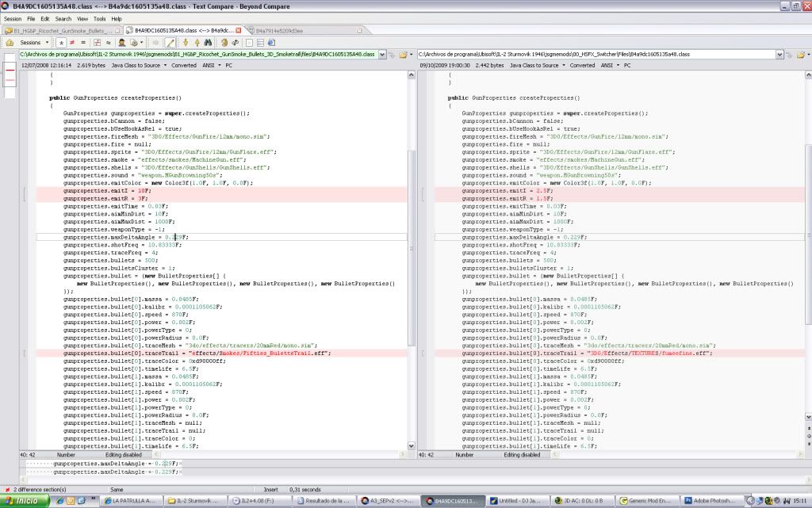812x508 pixels.
Task: Open Help menu
Action: pos(117,18)
